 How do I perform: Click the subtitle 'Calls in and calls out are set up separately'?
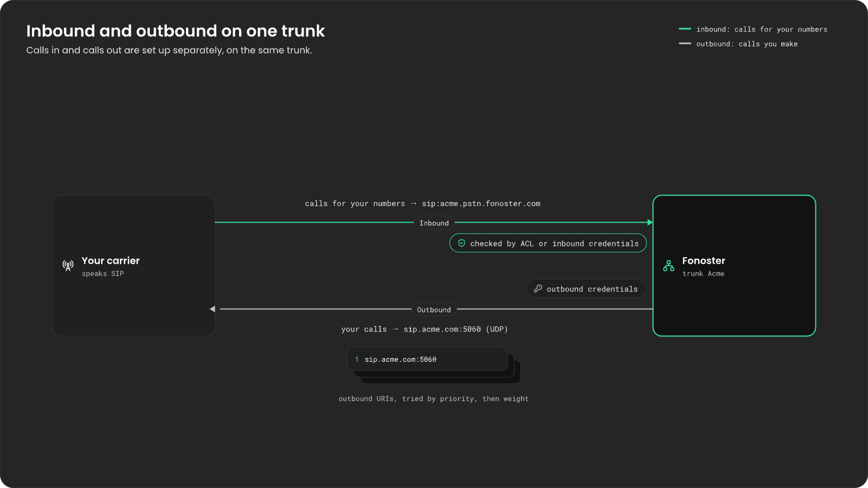coord(169,50)
